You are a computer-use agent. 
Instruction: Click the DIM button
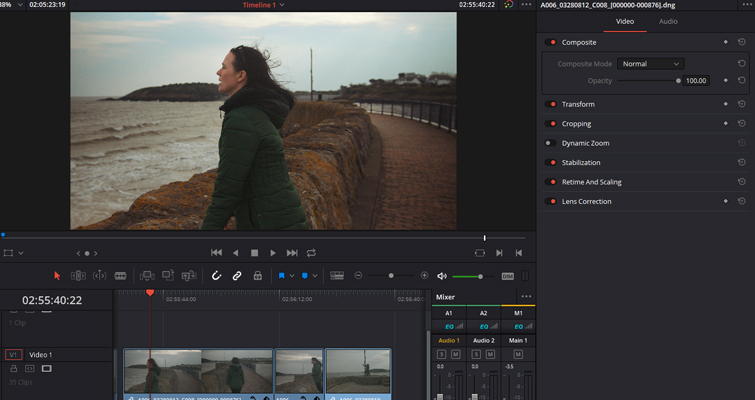point(507,275)
